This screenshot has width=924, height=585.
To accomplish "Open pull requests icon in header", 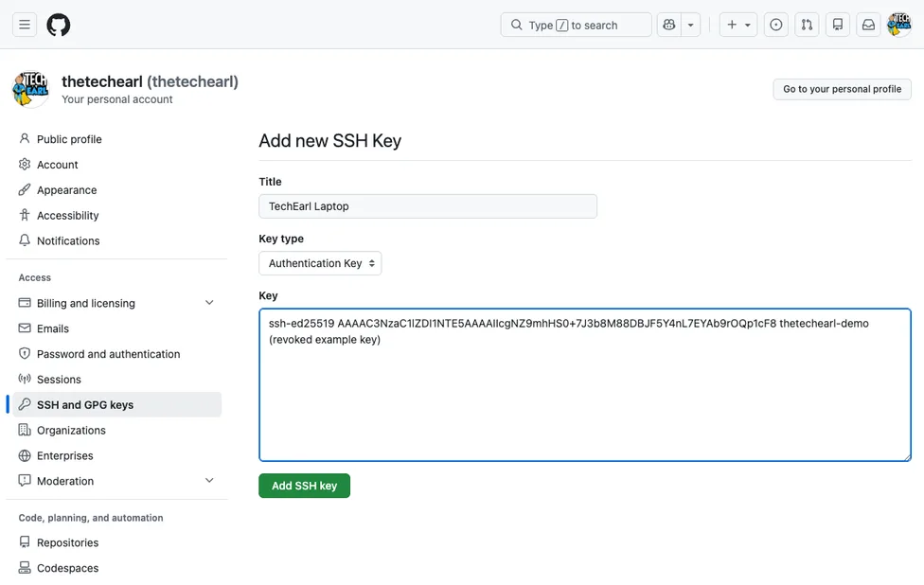I will click(807, 25).
